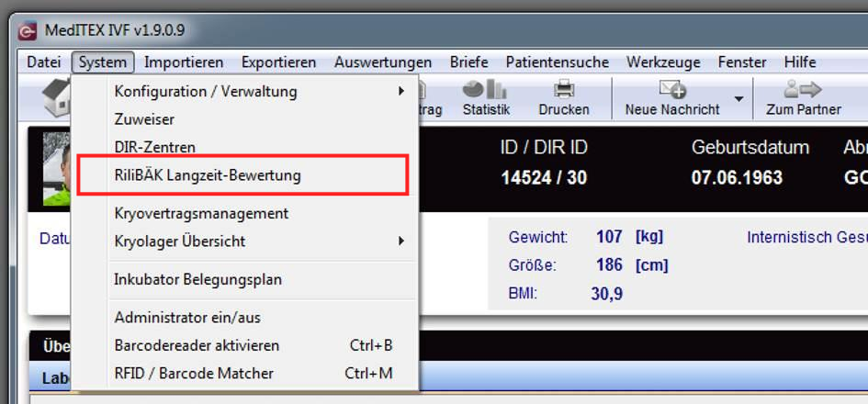
Task: Click the ID / DIR ID header
Action: (544, 147)
